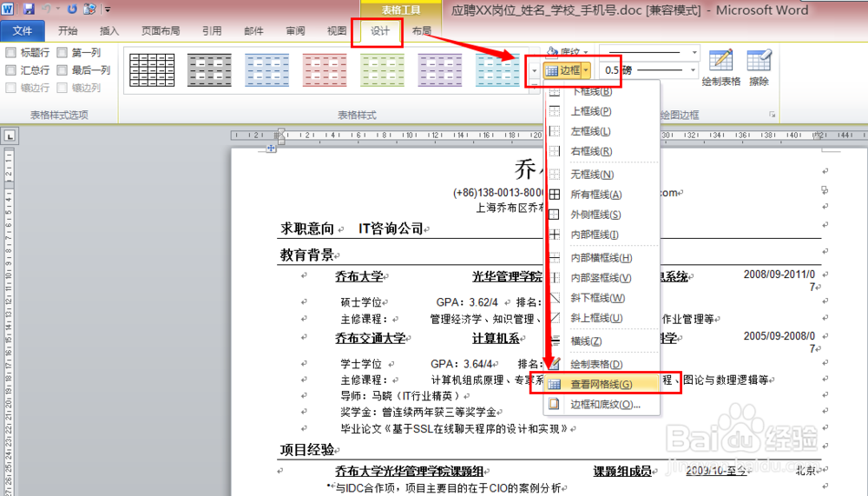This screenshot has height=496, width=868.
Task: Open the Customize Quick Access Toolbar arrow
Action: pyautogui.click(x=108, y=10)
